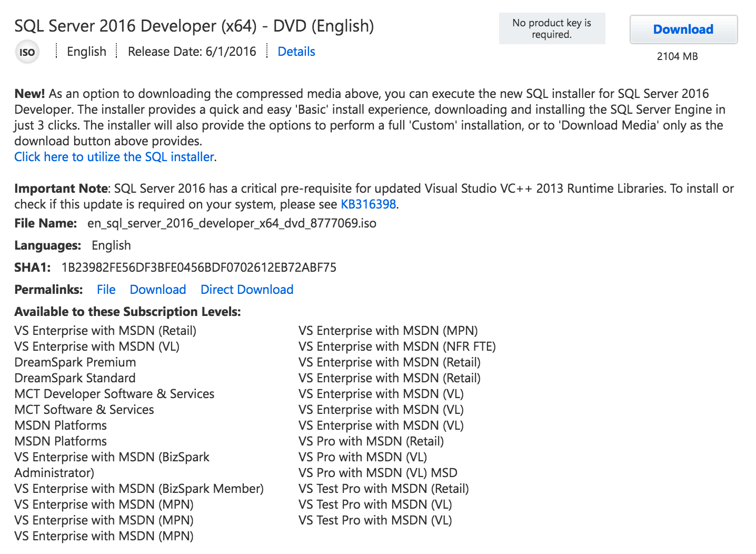Click the 'Important Note' bold label
This screenshot has width=756, height=554.
click(x=61, y=189)
